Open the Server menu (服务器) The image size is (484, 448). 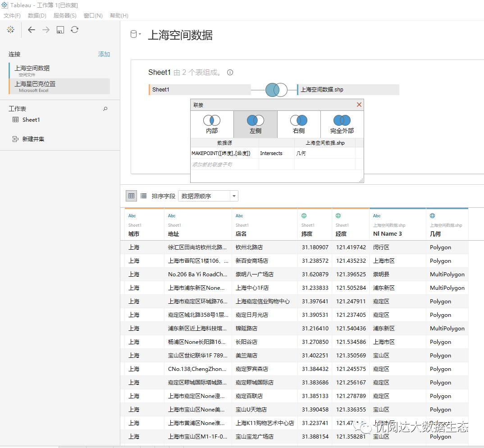point(65,15)
